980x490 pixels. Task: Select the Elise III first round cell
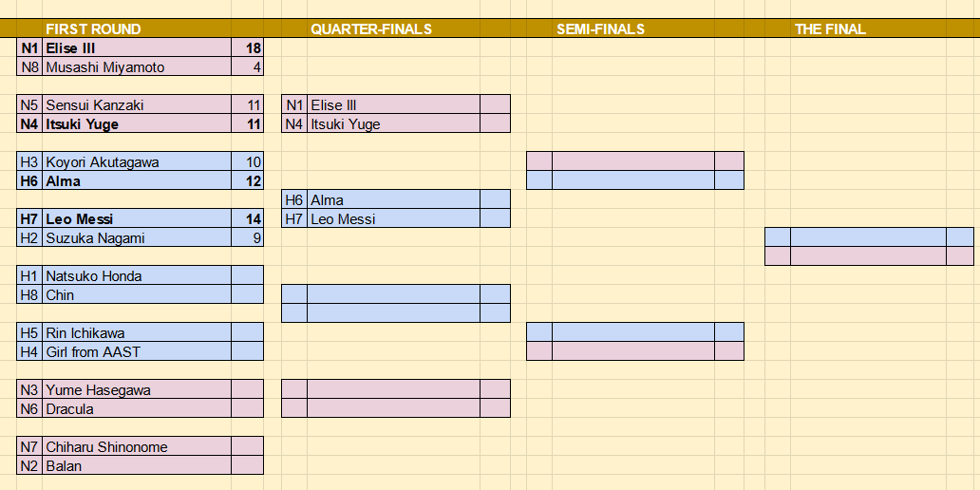coord(136,48)
